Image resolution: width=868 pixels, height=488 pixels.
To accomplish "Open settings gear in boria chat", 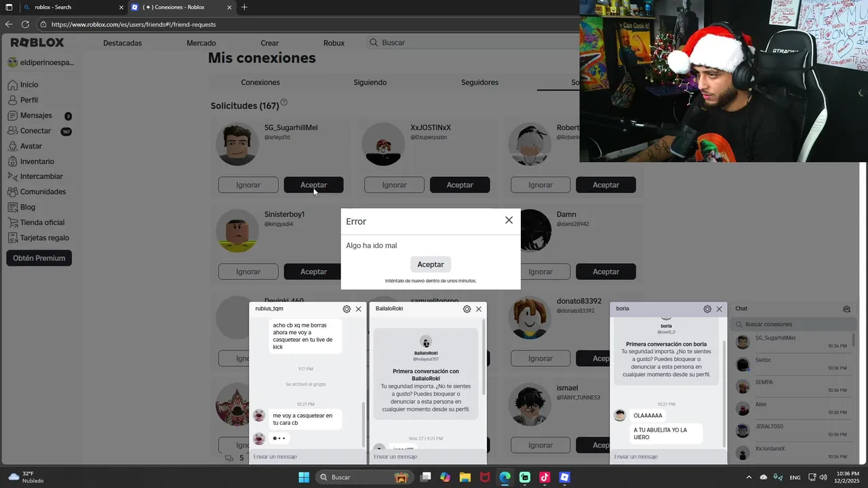I will pos(707,309).
